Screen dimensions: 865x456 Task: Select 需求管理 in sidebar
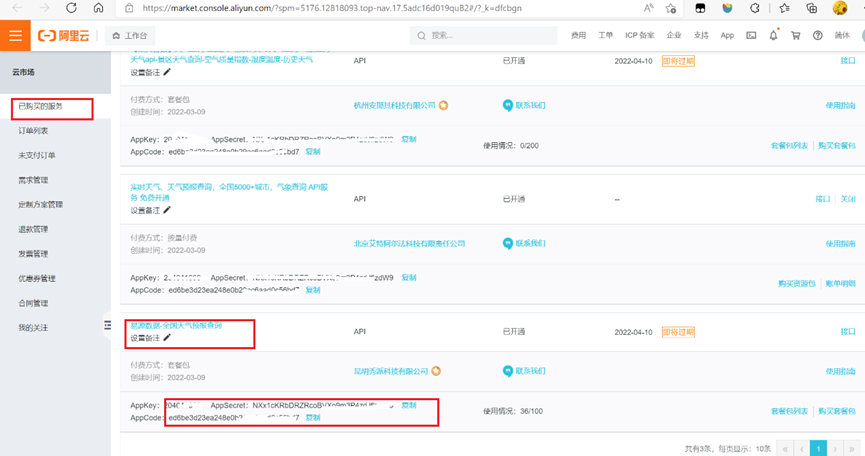click(33, 180)
